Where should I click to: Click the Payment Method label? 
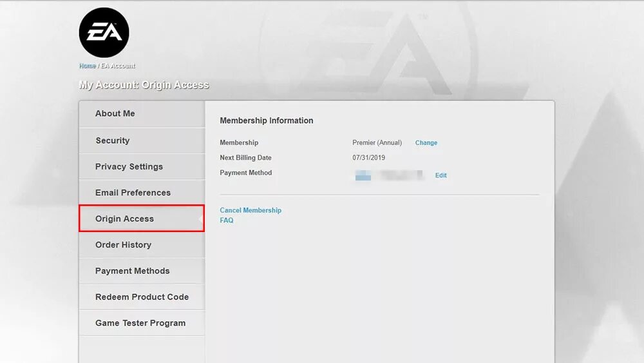pyautogui.click(x=245, y=173)
